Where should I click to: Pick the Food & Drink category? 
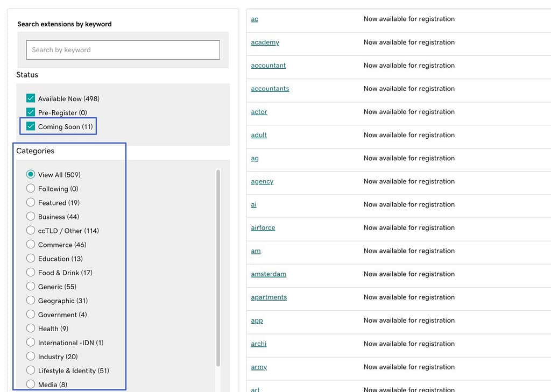[x=31, y=273]
